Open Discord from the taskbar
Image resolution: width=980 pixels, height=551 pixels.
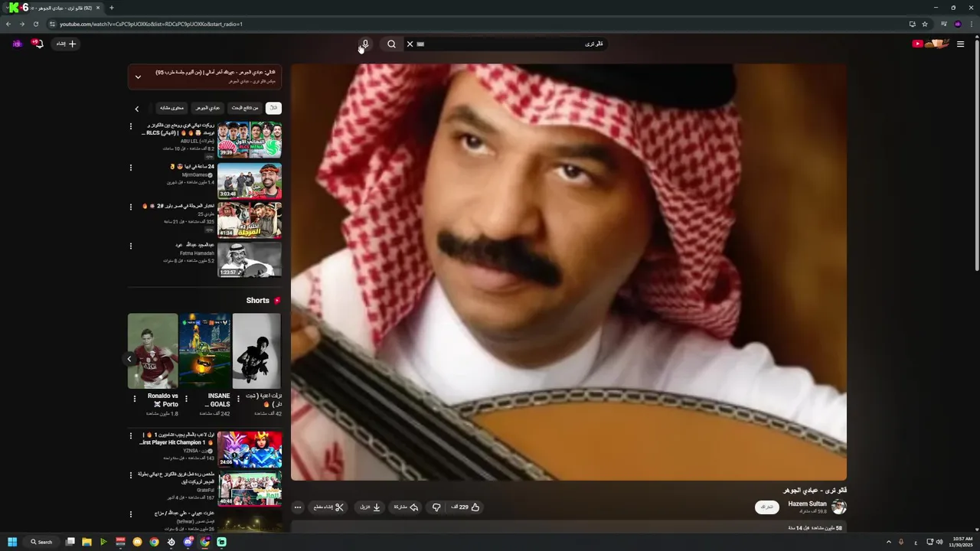coord(188,542)
